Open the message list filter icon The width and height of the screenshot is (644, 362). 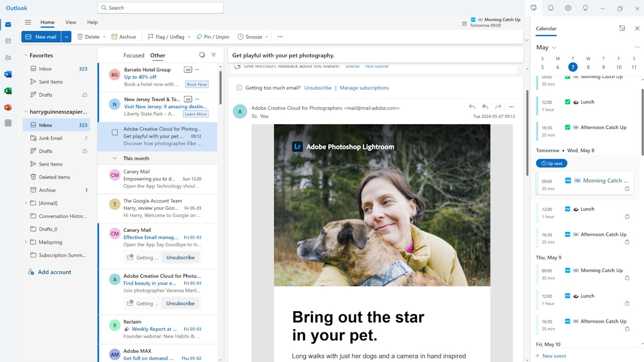coord(213,55)
